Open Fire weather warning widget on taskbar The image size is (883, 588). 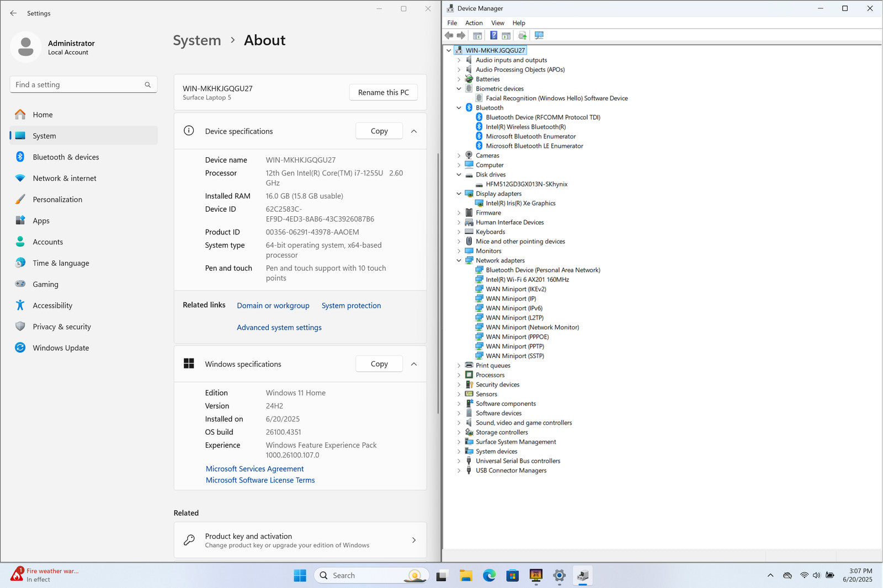tap(45, 575)
